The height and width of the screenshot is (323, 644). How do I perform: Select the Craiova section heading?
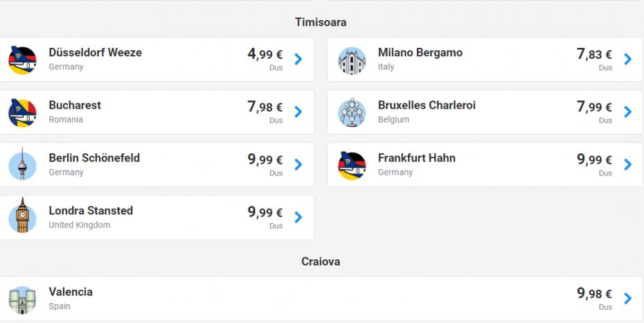click(x=321, y=262)
